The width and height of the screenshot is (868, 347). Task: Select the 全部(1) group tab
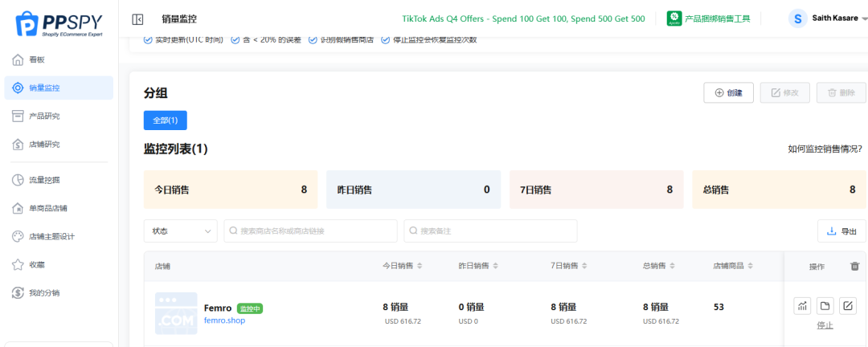click(x=165, y=120)
